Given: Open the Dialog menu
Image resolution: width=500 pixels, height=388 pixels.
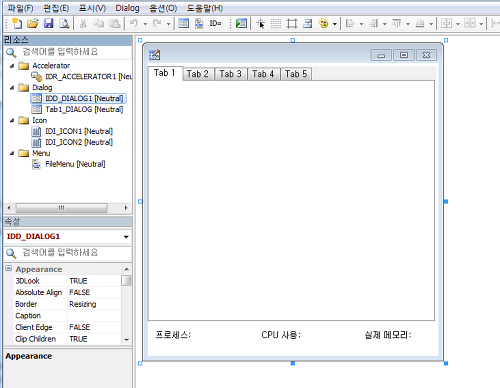Looking at the screenshot, I should click(127, 8).
